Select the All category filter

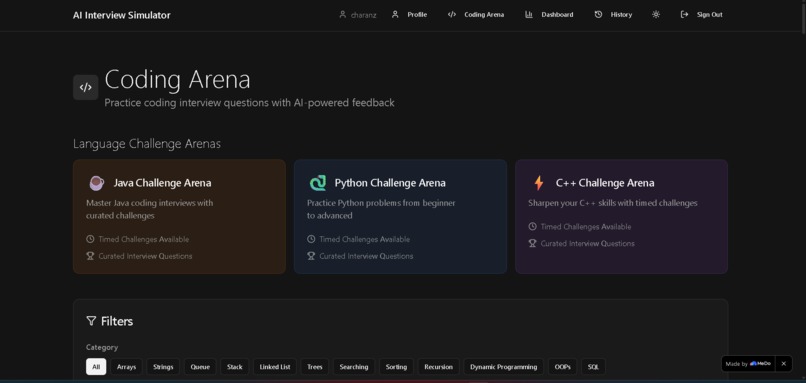click(96, 367)
